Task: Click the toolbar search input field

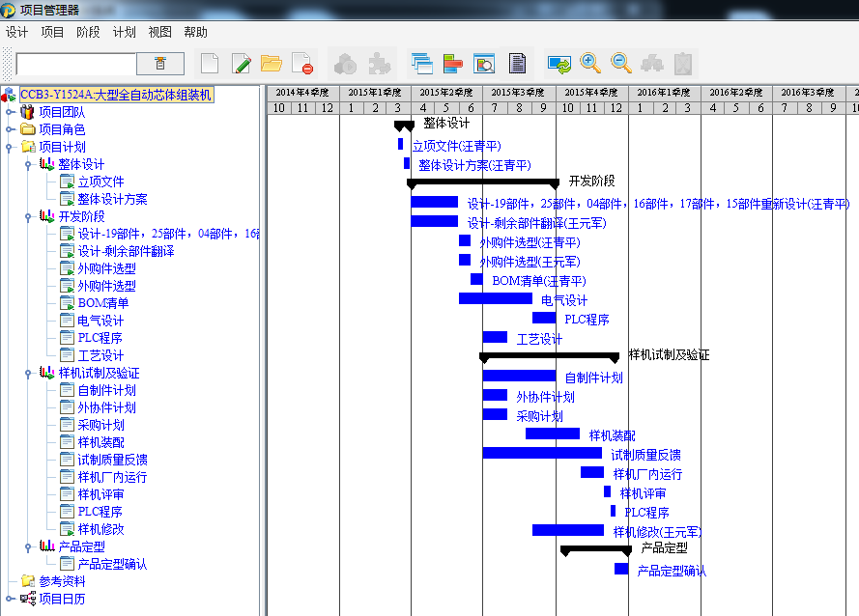Action: (75, 64)
